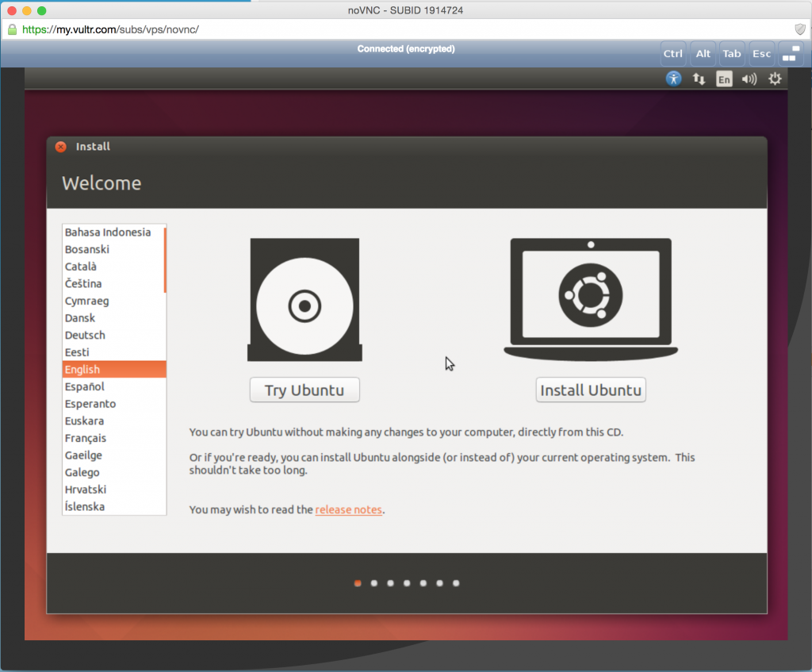This screenshot has height=672, width=812.
Task: Click the browser address bar URL
Action: tap(110, 29)
